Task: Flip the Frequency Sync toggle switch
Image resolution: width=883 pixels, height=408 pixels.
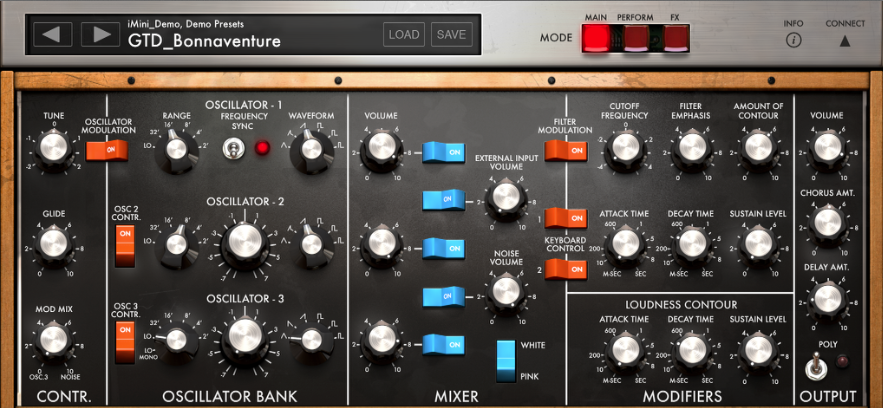Action: tap(231, 148)
